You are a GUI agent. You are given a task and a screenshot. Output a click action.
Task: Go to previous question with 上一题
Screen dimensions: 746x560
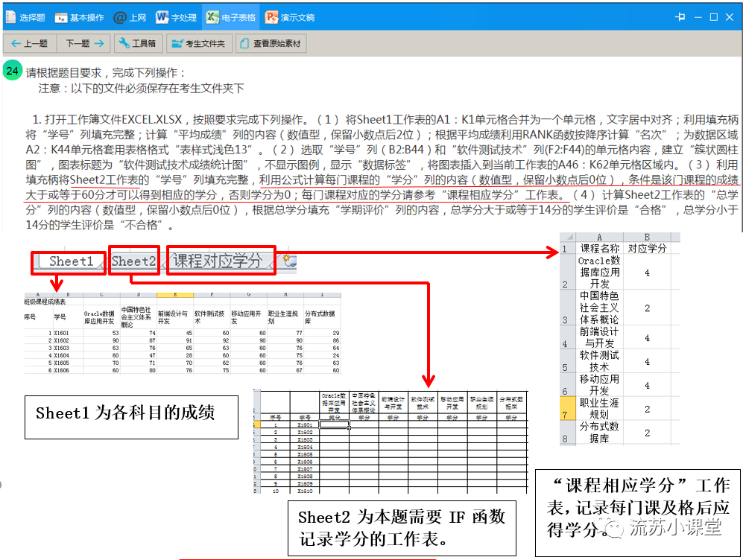pos(30,43)
